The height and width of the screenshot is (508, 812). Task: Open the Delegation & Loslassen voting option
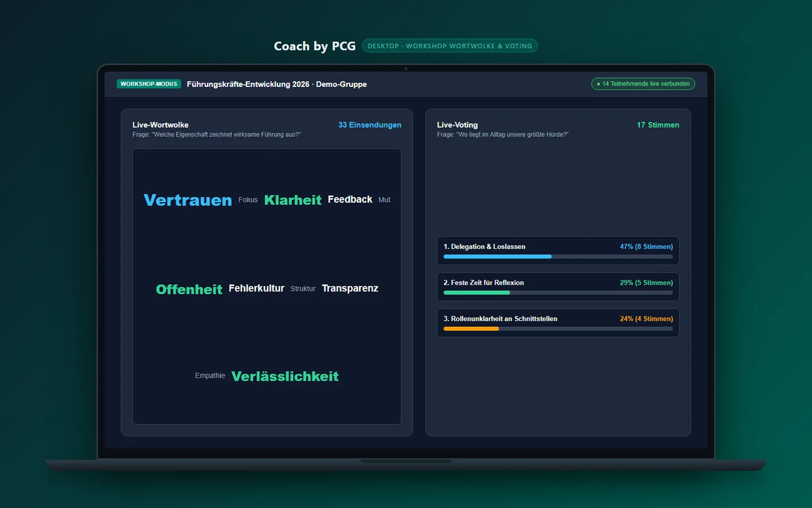(x=558, y=251)
